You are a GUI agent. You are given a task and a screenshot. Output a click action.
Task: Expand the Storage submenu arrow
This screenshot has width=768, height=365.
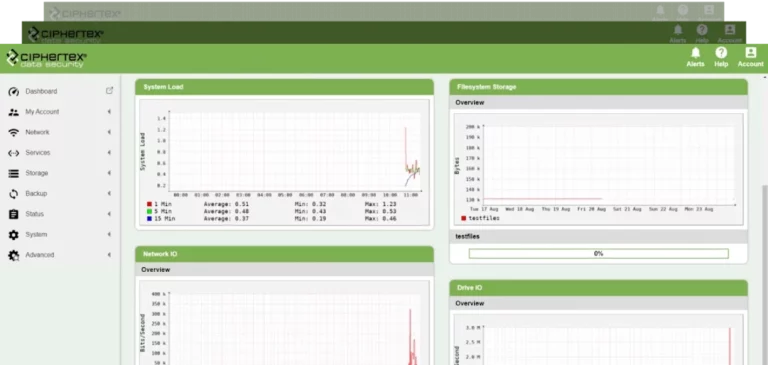(x=109, y=173)
